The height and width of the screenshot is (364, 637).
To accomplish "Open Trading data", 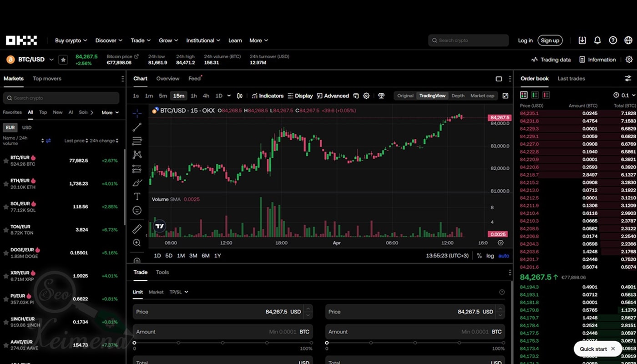I will (551, 60).
